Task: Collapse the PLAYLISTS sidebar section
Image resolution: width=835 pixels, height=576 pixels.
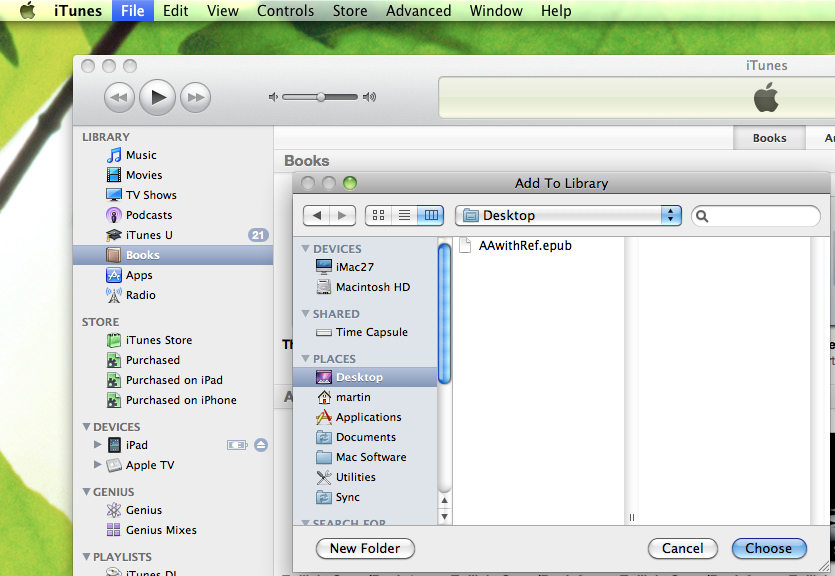Action: [x=86, y=556]
